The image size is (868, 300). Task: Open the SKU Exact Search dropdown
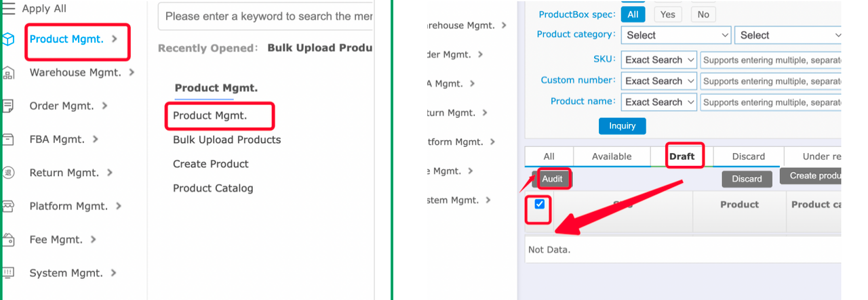pos(659,60)
